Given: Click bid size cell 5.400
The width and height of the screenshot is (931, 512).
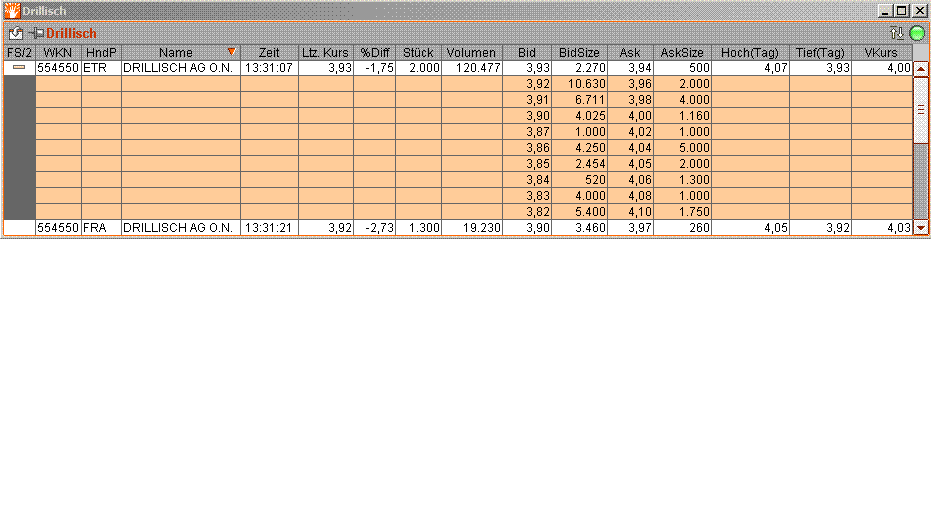Looking at the screenshot, I should 580,212.
